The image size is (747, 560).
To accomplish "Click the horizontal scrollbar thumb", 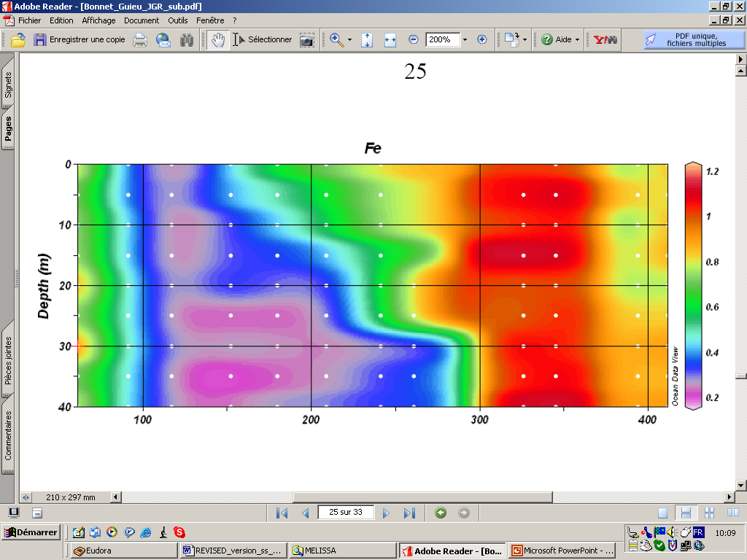I will point(422,497).
